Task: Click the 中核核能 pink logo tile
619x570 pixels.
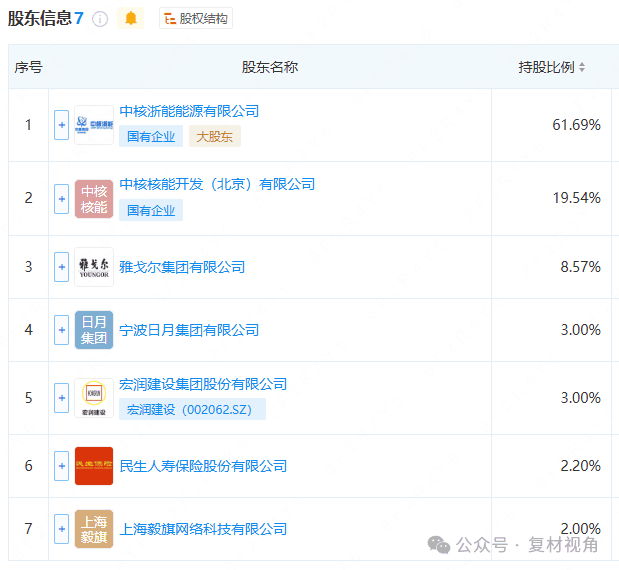Action: pos(94,198)
